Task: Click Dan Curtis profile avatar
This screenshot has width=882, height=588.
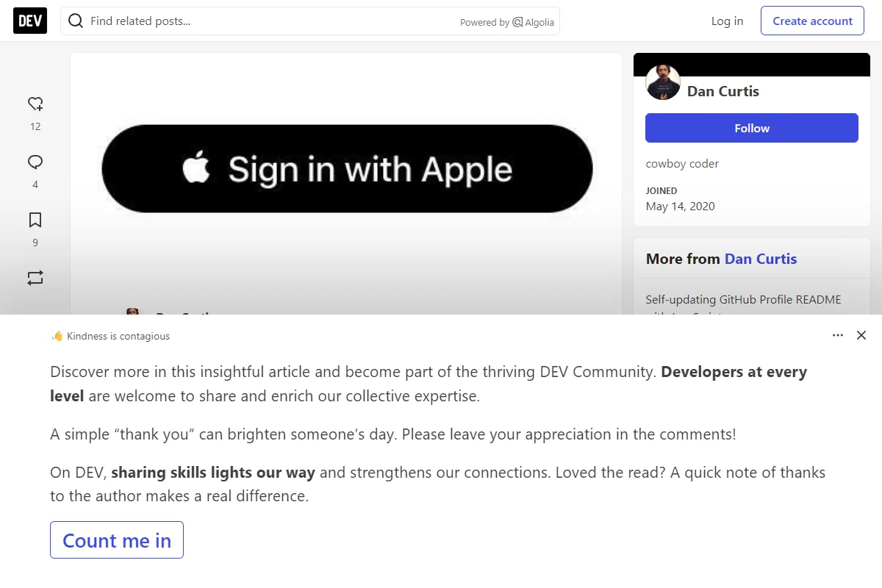Action: click(x=663, y=82)
